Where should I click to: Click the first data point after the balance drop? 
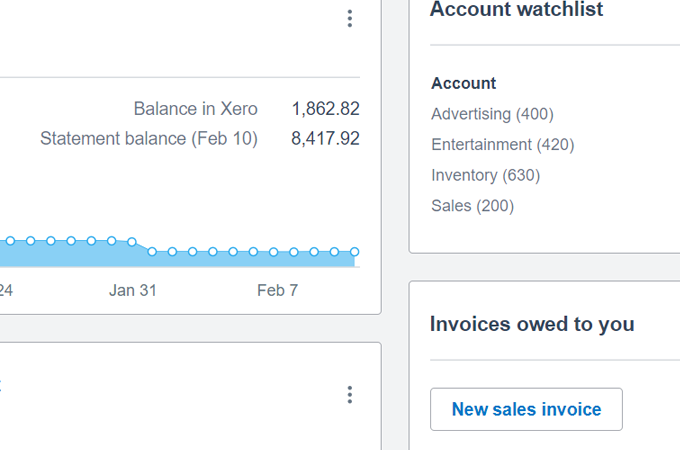[152, 252]
